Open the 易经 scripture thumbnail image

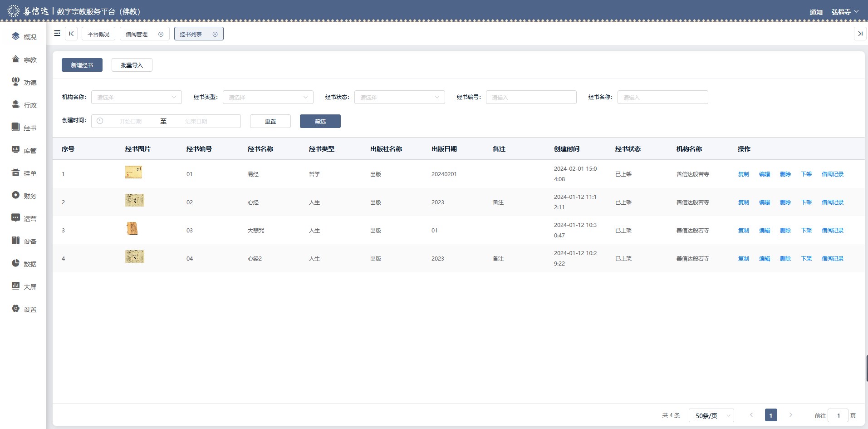click(x=134, y=172)
